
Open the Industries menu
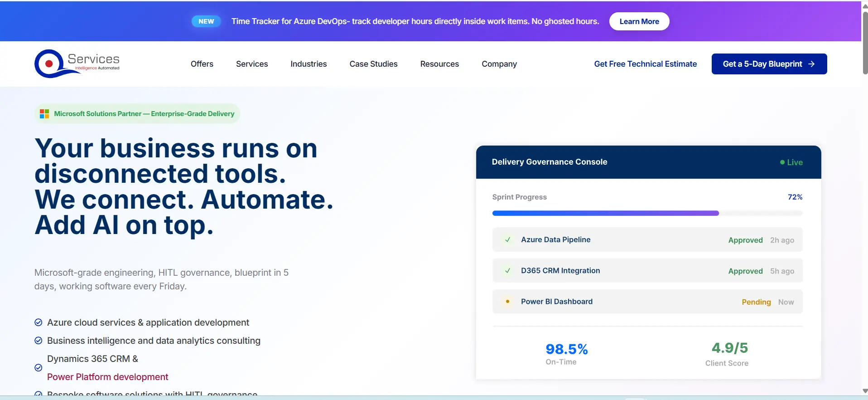[x=309, y=64]
